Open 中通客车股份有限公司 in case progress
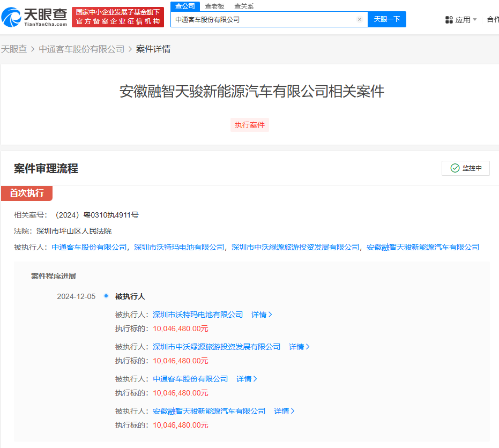 tap(190, 379)
